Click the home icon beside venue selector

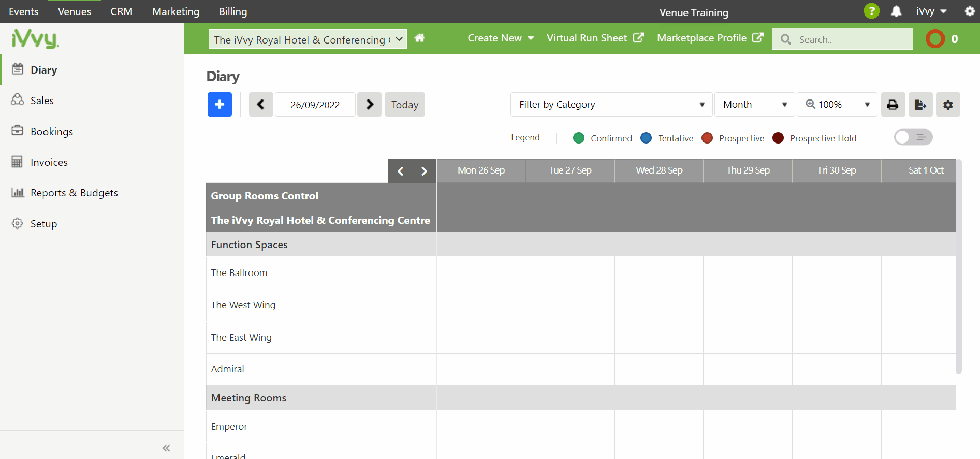coord(419,38)
